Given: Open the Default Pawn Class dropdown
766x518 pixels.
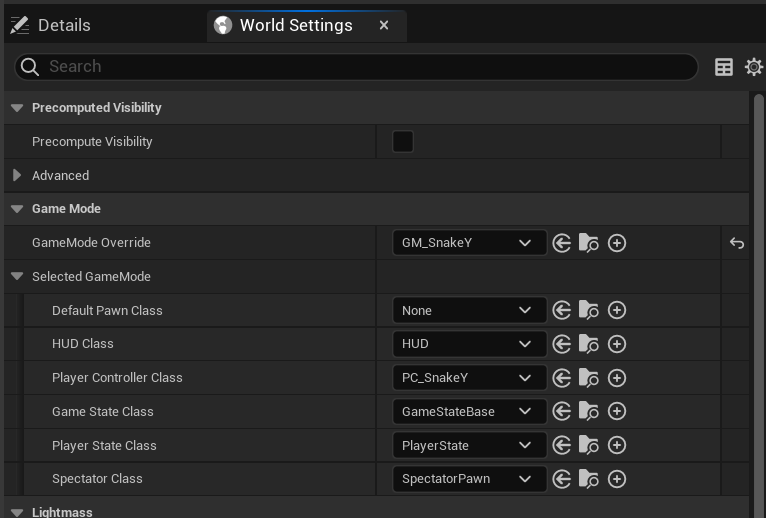Looking at the screenshot, I should [469, 310].
